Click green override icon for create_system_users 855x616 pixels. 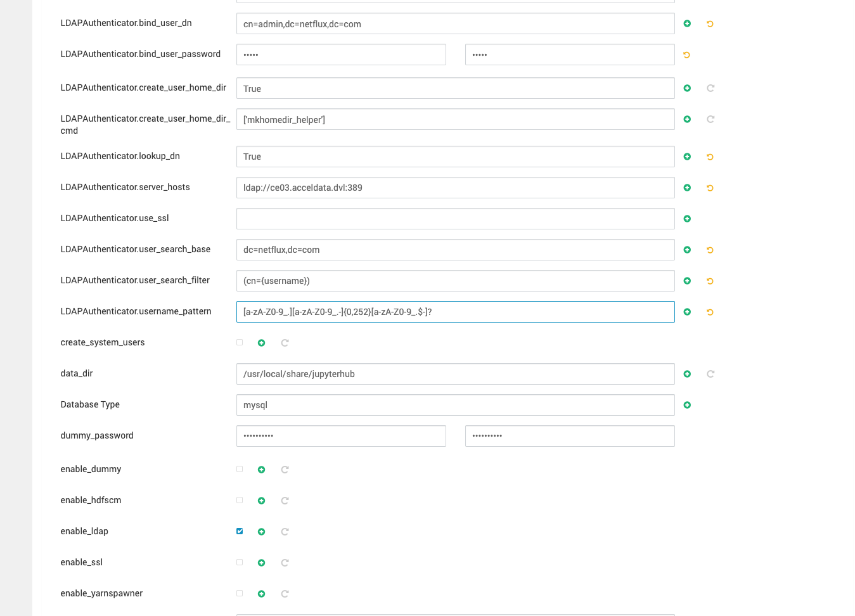tap(261, 343)
